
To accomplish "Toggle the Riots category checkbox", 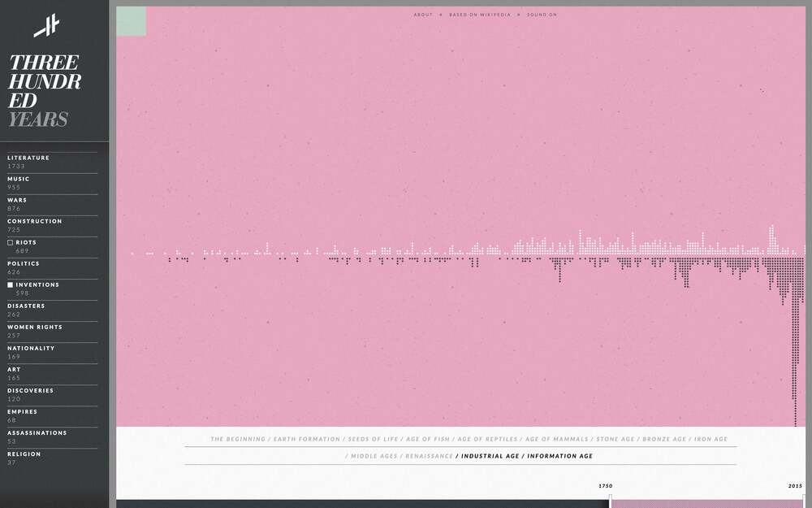I will click(11, 242).
